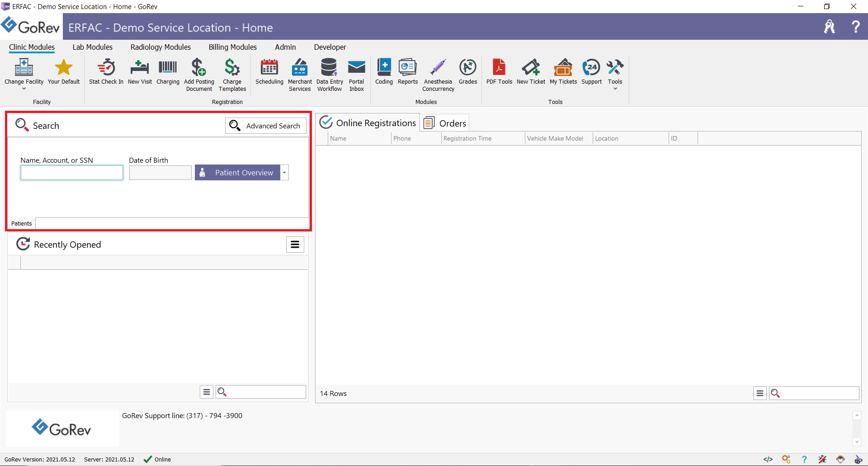Click the Online Registrations filter search box
Image resolution: width=868 pixels, height=466 pixels.
click(x=814, y=393)
